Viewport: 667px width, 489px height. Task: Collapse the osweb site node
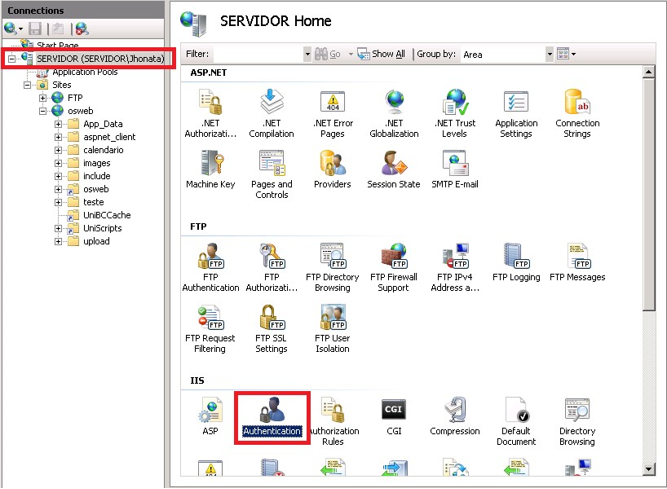point(43,111)
